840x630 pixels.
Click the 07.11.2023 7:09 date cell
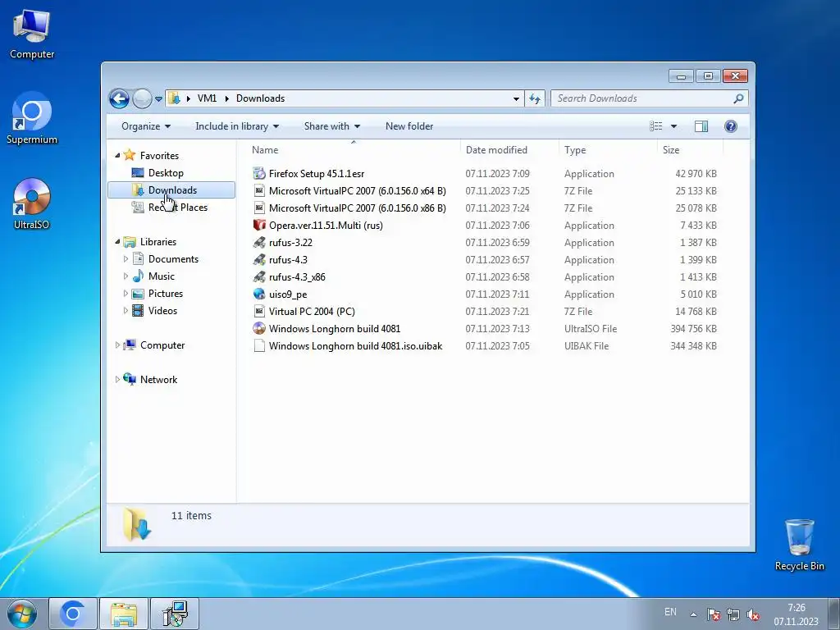click(497, 174)
